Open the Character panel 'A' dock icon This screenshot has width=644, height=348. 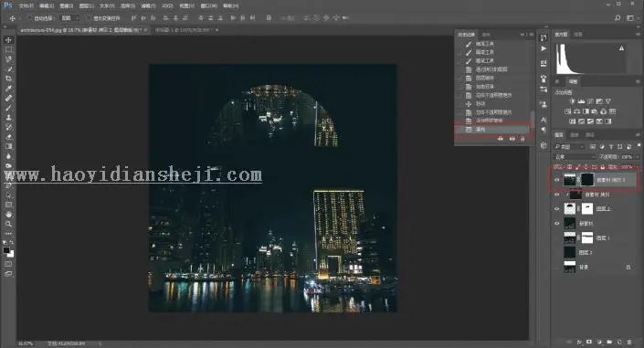pos(544,120)
